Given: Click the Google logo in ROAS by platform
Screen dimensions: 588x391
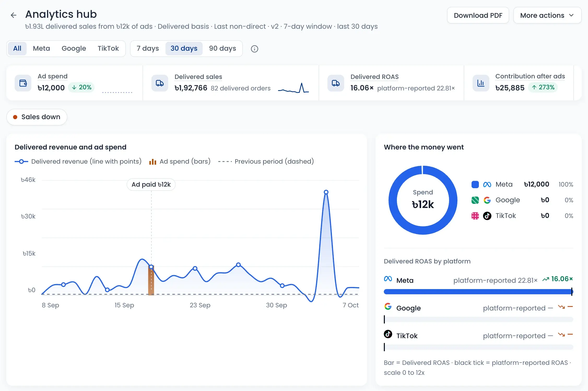Looking at the screenshot, I should 388,306.
